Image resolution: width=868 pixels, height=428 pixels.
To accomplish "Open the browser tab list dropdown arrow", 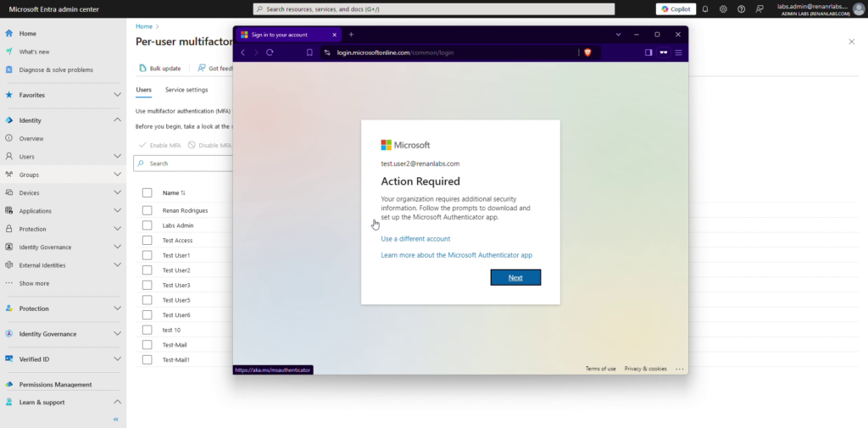I will click(x=618, y=35).
